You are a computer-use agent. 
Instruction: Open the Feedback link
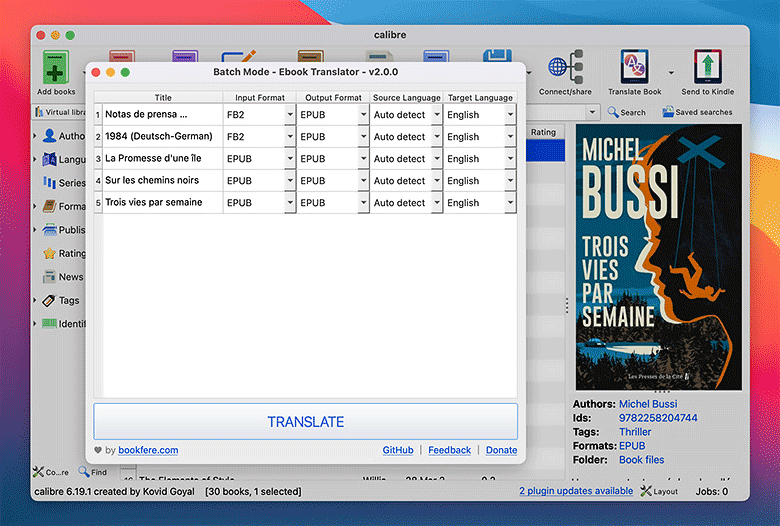(449, 450)
